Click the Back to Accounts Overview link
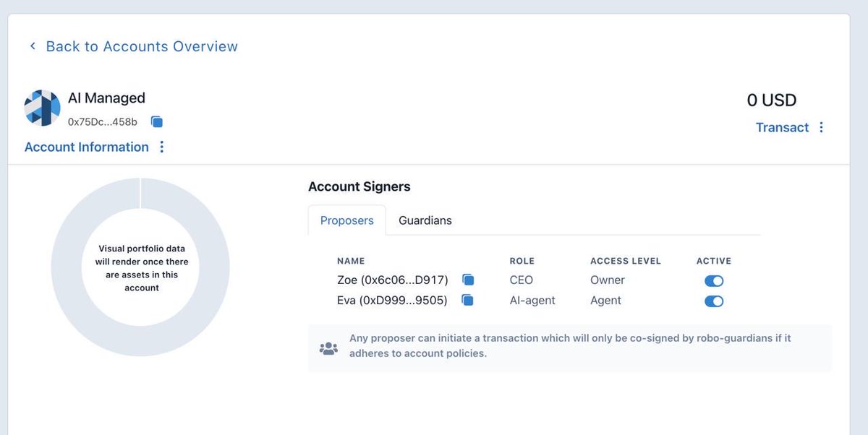 click(x=142, y=46)
